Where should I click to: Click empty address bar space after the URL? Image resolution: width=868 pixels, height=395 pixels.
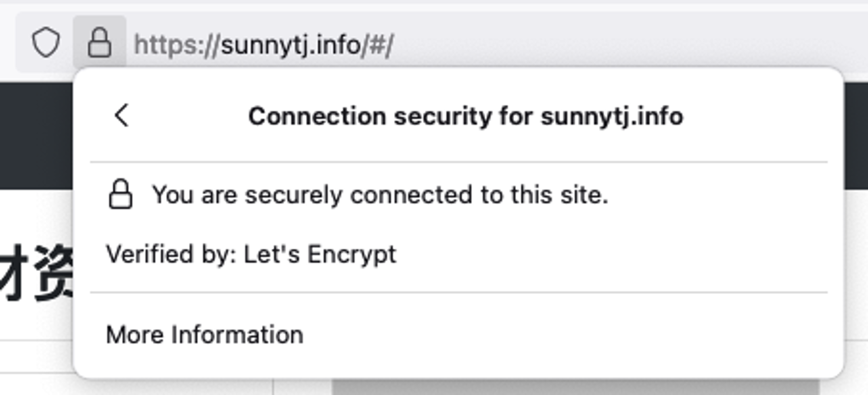coord(629,43)
